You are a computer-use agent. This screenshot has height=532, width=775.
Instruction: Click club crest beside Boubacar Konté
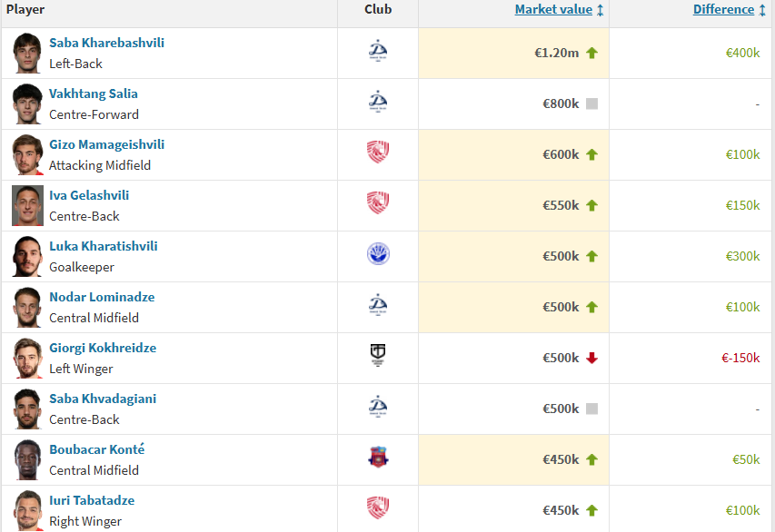(x=378, y=458)
